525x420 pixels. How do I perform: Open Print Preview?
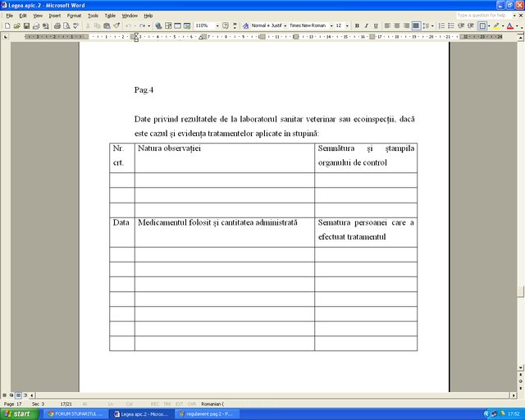click(66, 25)
